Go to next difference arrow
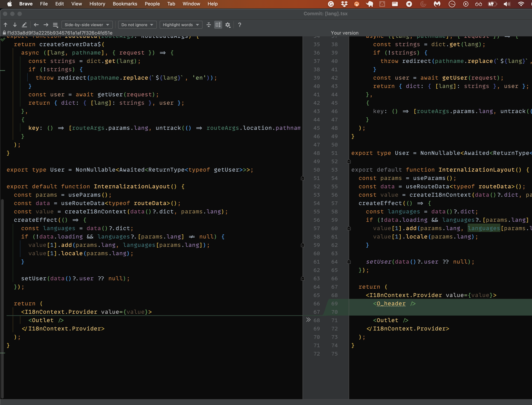 pyautogui.click(x=15, y=25)
